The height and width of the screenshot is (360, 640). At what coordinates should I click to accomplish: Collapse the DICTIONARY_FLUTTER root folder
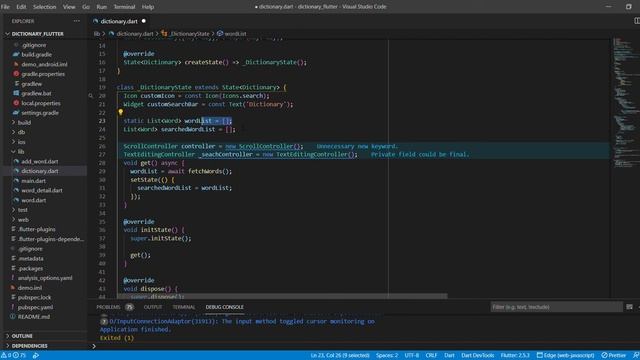click(x=38, y=34)
